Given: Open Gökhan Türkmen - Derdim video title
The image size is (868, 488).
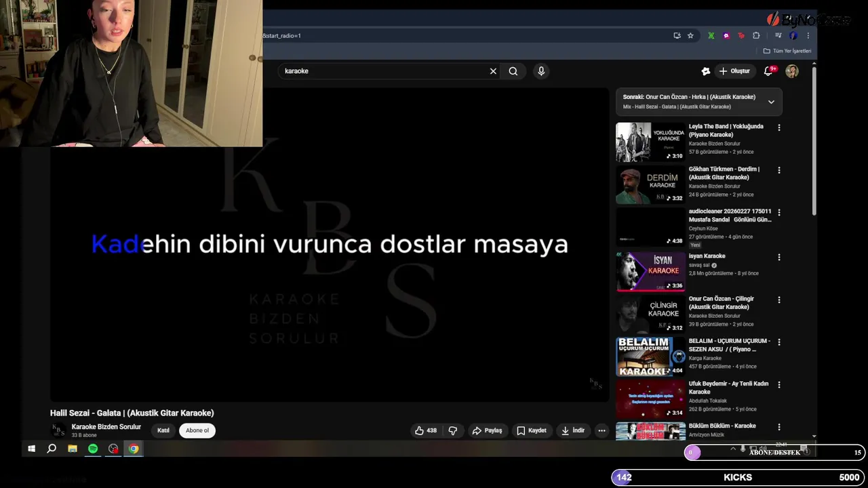Looking at the screenshot, I should coord(724,173).
